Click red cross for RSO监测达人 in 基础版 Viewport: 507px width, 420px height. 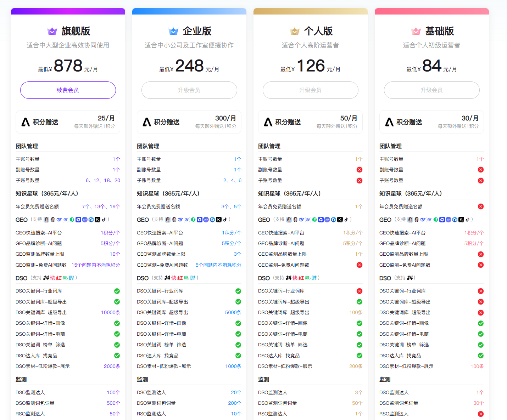point(481,414)
